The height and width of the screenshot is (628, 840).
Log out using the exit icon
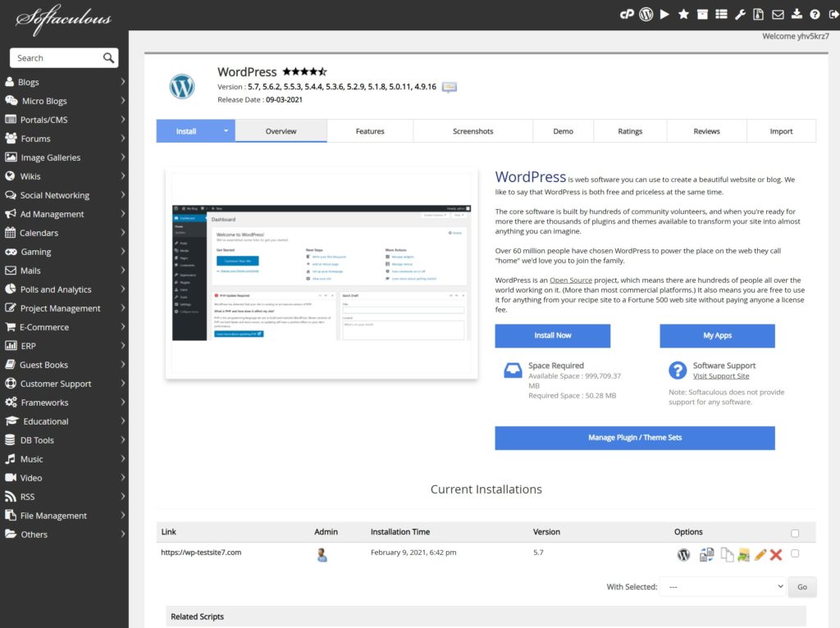point(833,13)
